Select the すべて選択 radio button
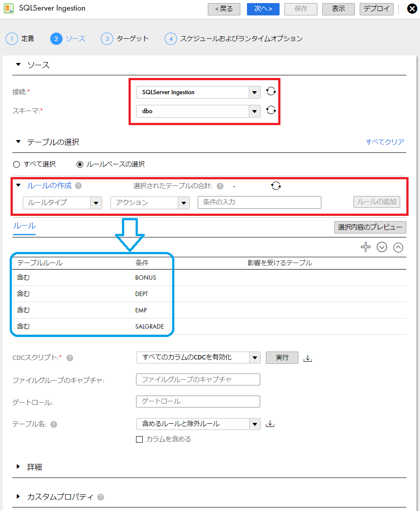The image size is (420, 511). coord(16,164)
